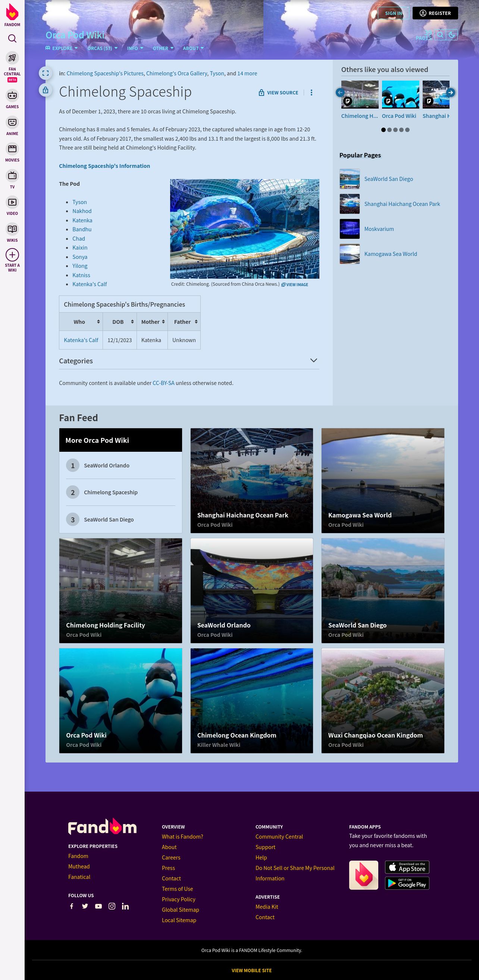The width and height of the screenshot is (479, 980).
Task: Go to next items in the also-viewed carousel
Action: click(451, 93)
